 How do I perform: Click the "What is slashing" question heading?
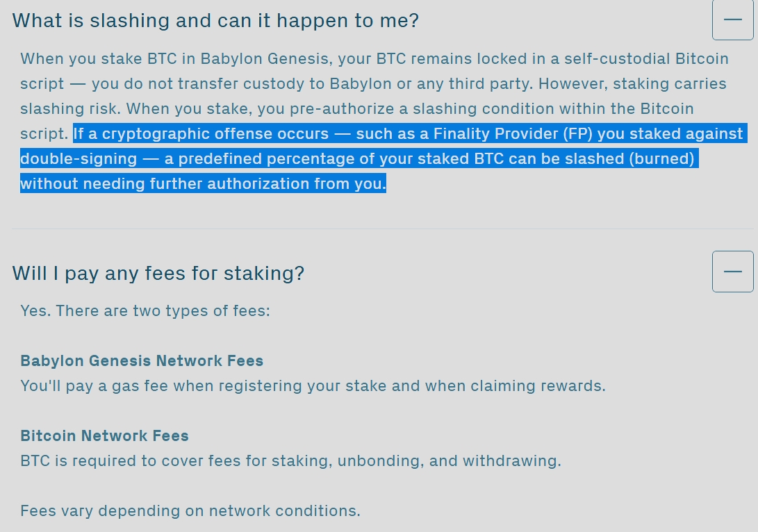point(215,20)
